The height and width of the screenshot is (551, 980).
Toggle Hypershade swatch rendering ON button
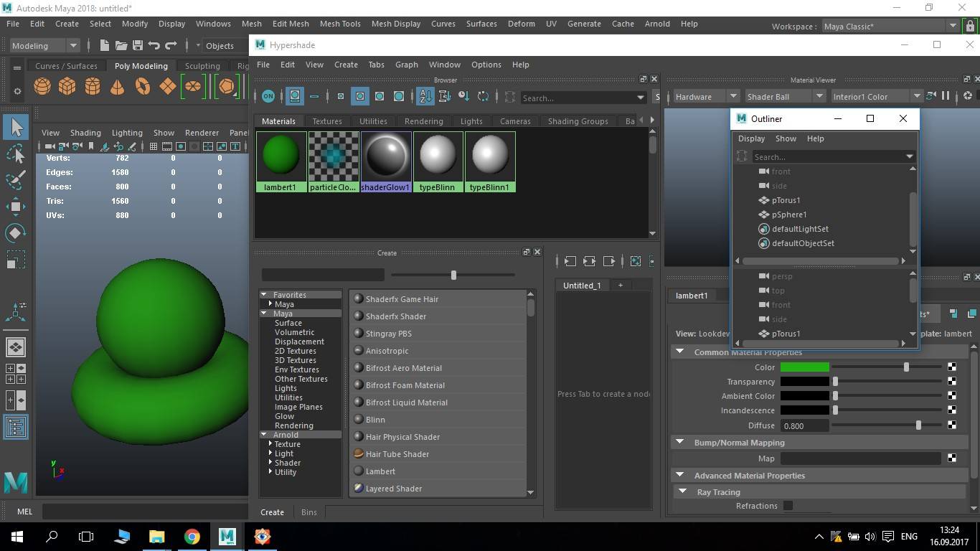point(268,95)
